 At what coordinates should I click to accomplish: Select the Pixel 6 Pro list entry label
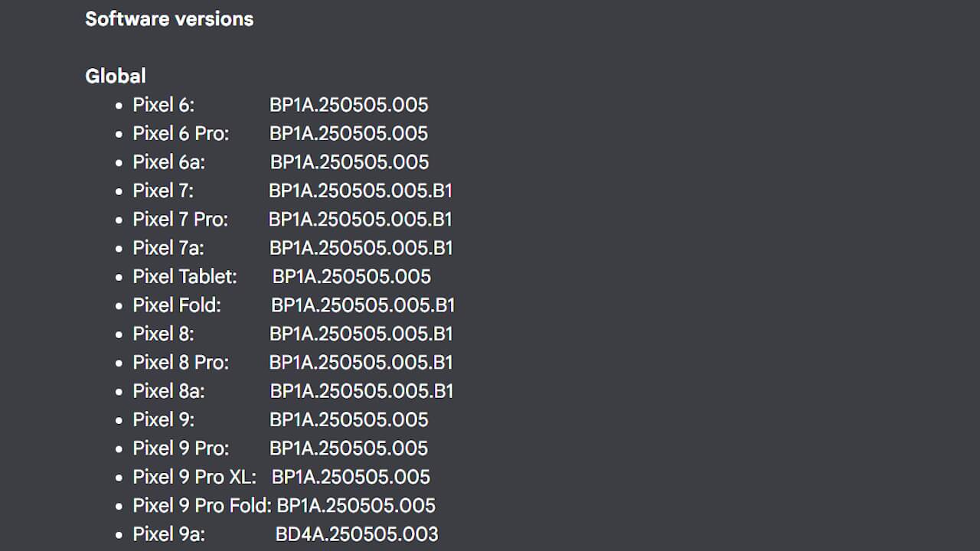pyautogui.click(x=181, y=133)
